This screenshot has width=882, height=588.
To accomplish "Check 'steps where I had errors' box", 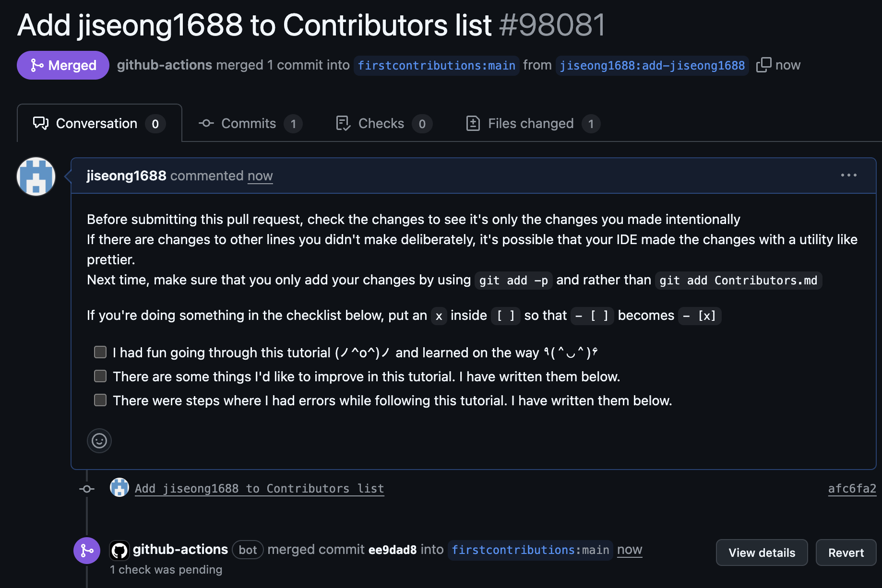I will coord(100,400).
